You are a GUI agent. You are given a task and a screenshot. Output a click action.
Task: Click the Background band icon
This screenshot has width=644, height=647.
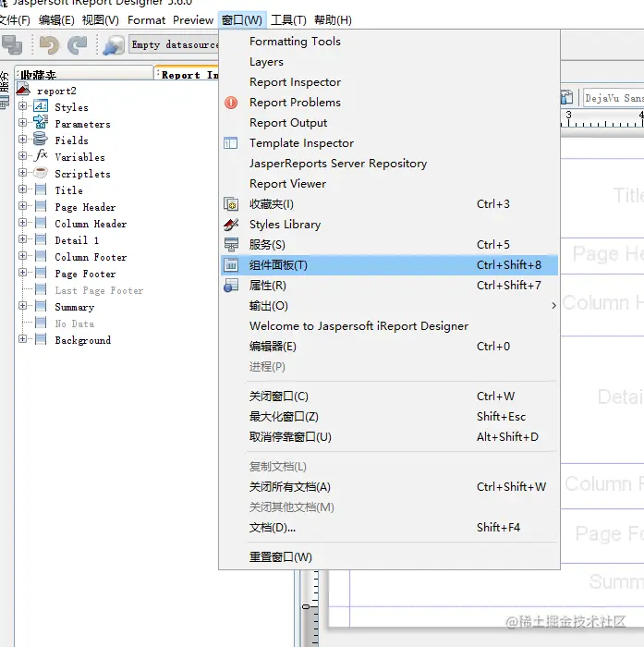pyautogui.click(x=41, y=339)
